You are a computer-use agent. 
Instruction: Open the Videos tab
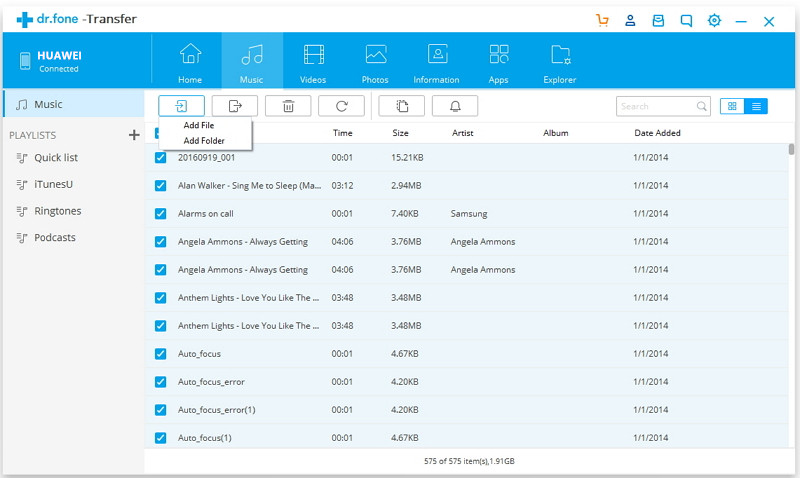313,62
